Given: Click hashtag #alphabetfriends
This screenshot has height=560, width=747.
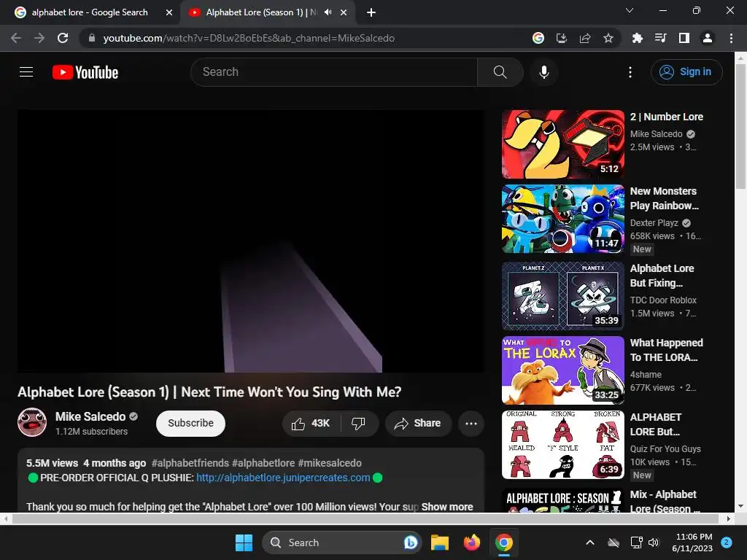Looking at the screenshot, I should pyautogui.click(x=190, y=463).
